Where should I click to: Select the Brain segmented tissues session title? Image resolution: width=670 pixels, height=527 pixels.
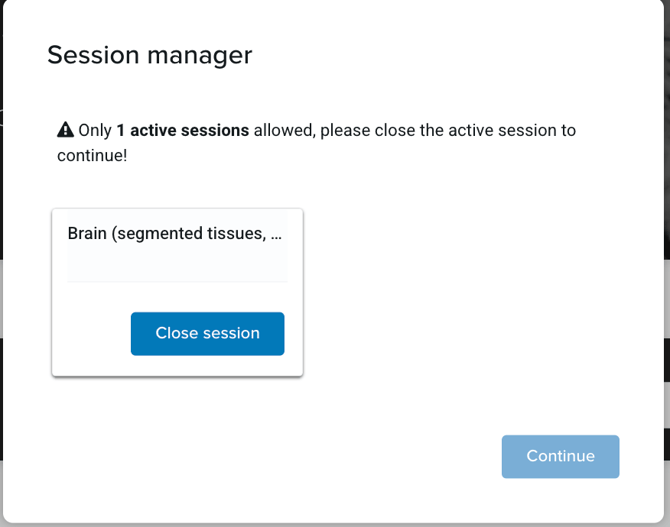pos(176,234)
